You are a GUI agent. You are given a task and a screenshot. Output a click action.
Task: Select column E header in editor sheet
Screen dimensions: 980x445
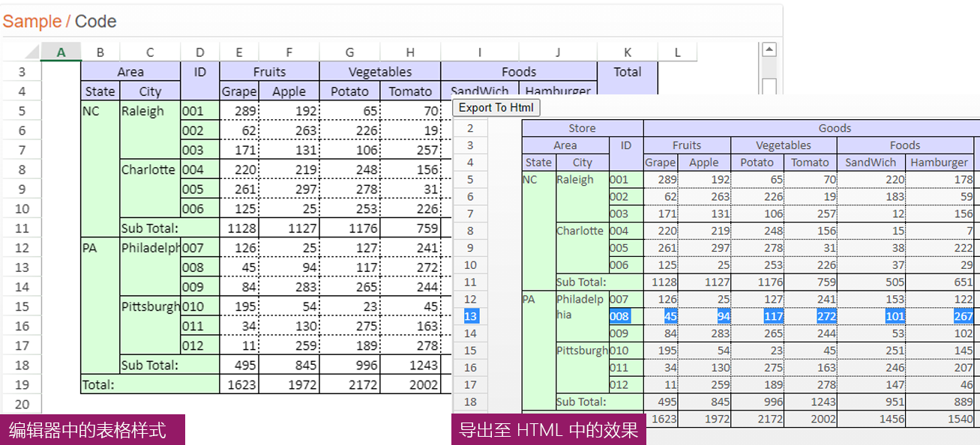coord(239,52)
